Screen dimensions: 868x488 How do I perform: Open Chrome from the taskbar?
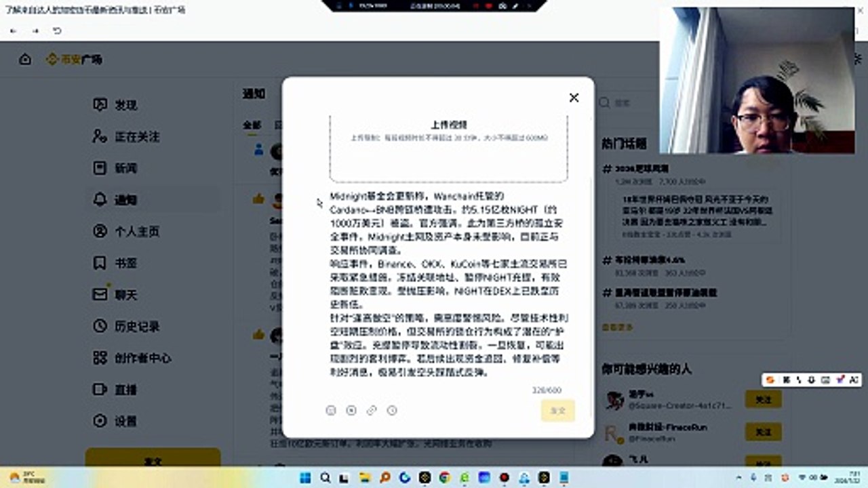pyautogui.click(x=445, y=477)
